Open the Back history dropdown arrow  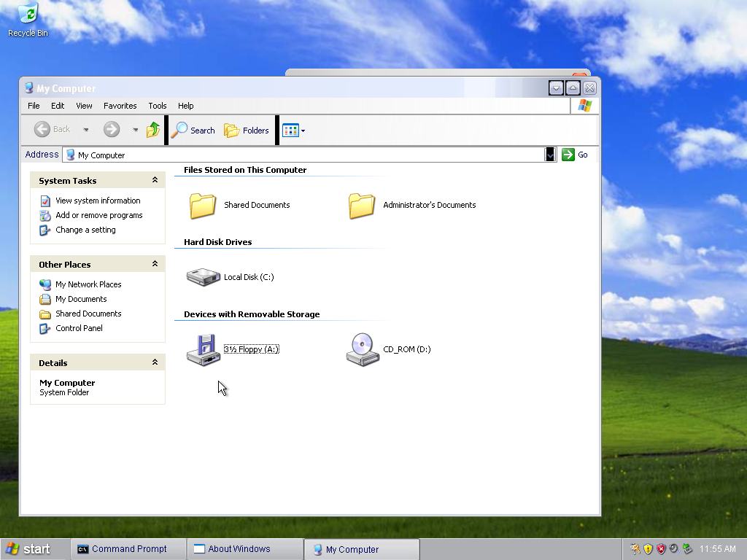pos(86,130)
